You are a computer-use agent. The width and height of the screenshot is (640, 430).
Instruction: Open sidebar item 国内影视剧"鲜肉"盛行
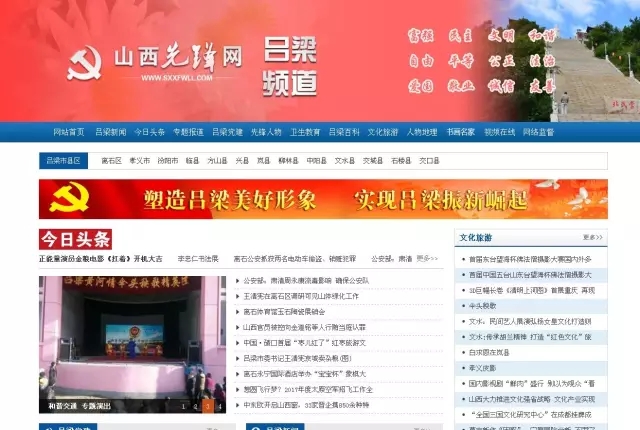(x=532, y=383)
